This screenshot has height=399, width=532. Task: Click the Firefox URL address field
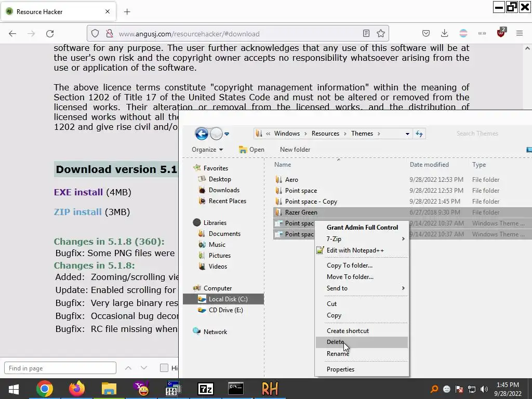pos(237,34)
